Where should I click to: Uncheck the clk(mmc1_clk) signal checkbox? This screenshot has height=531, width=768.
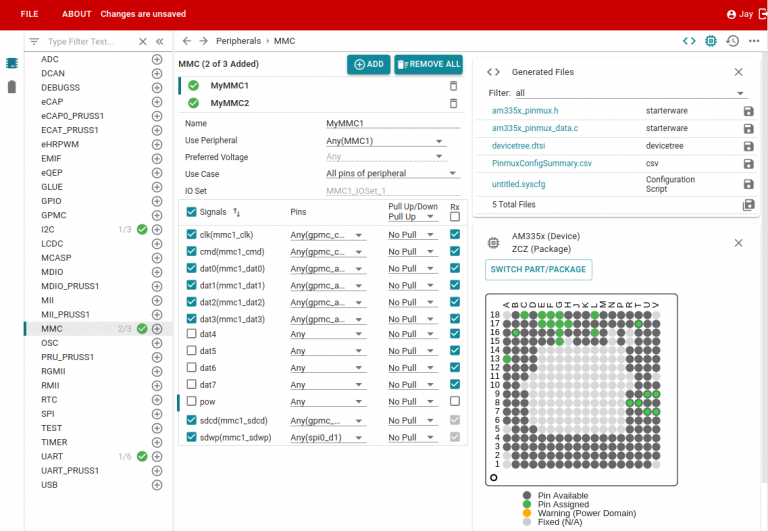(192, 234)
